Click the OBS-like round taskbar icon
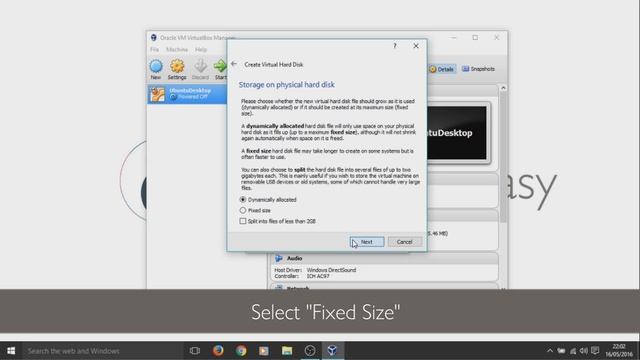 pos(310,351)
